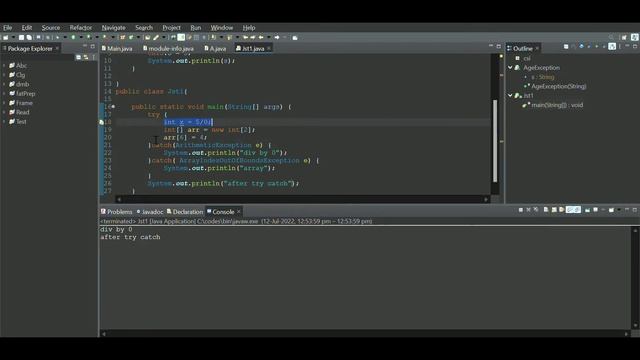The height and width of the screenshot is (360, 640).
Task: Click the New Java Class toolbar icon
Action: 131,37
